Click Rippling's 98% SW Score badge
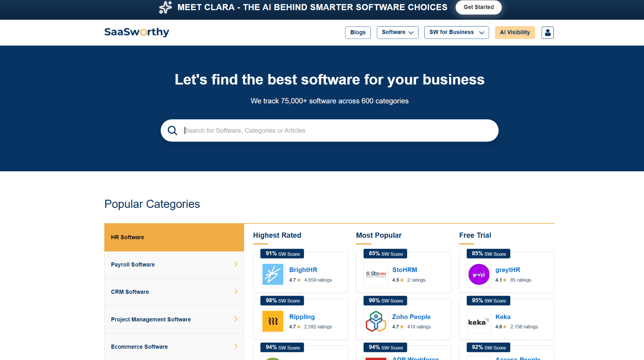The height and width of the screenshot is (360, 644). [282, 300]
